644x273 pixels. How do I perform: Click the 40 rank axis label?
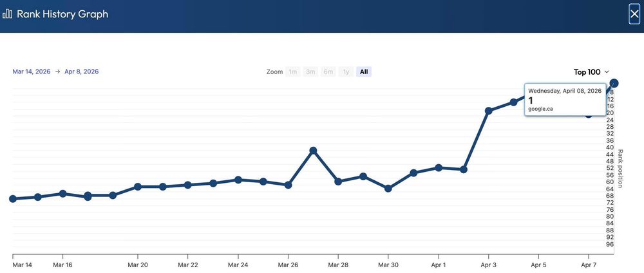[610, 147]
